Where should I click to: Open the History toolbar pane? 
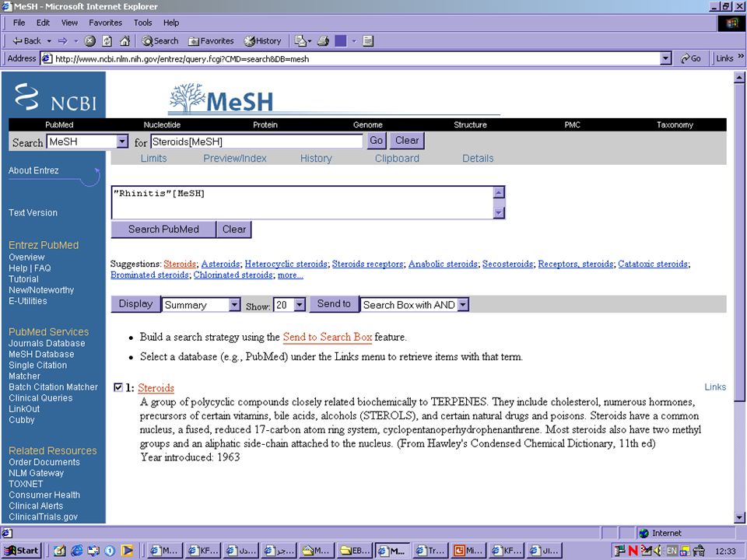click(x=263, y=41)
